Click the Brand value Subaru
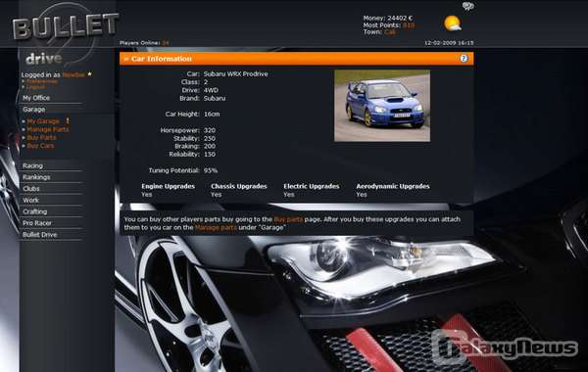 pyautogui.click(x=215, y=99)
